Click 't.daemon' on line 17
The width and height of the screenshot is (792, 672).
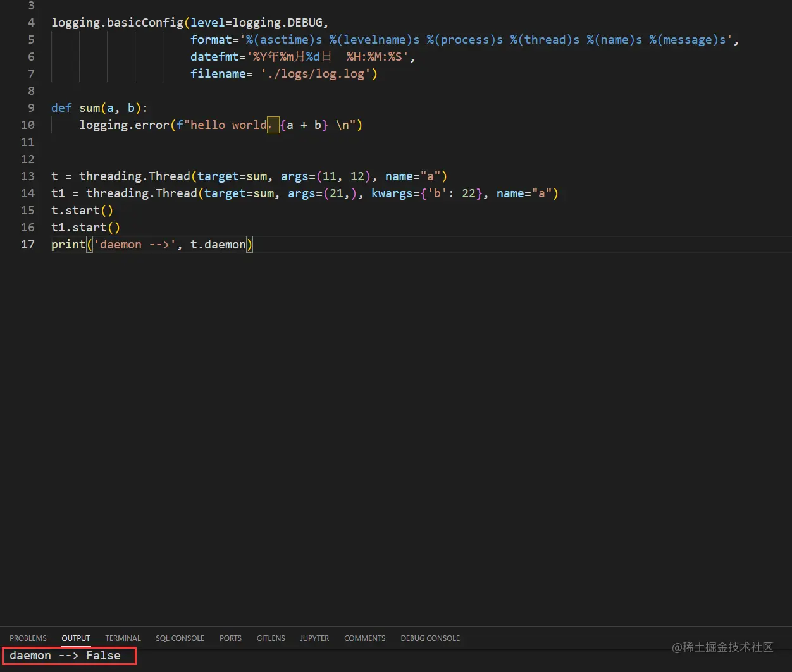(x=218, y=245)
